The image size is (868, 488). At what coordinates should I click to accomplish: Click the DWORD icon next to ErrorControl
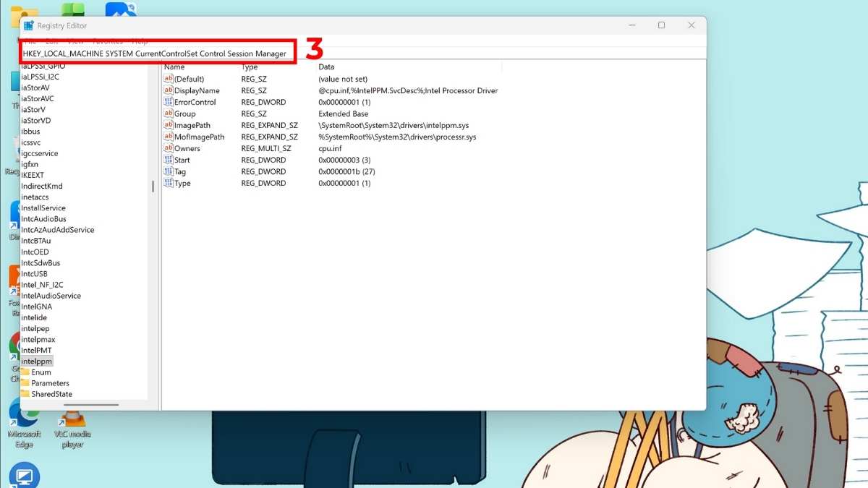click(x=169, y=102)
